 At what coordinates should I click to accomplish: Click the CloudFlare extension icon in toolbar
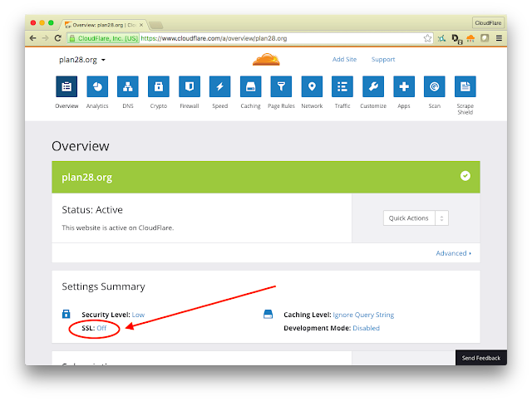point(470,38)
